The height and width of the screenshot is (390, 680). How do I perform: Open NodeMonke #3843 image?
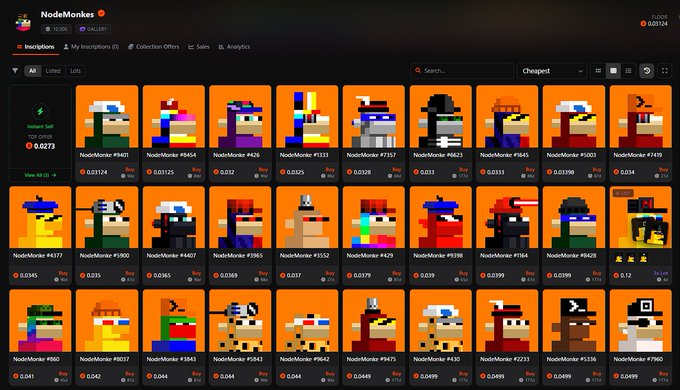[x=173, y=321]
